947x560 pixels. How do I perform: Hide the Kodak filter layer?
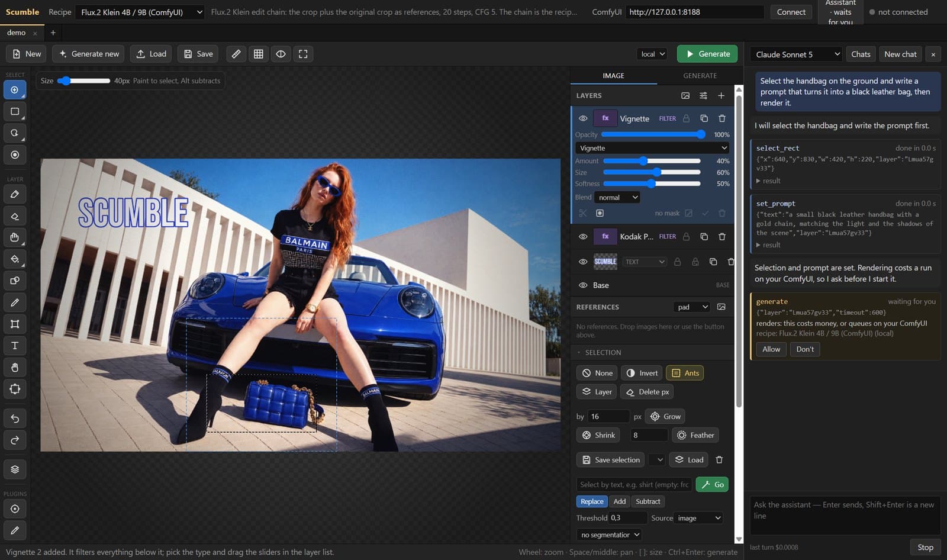click(x=583, y=236)
